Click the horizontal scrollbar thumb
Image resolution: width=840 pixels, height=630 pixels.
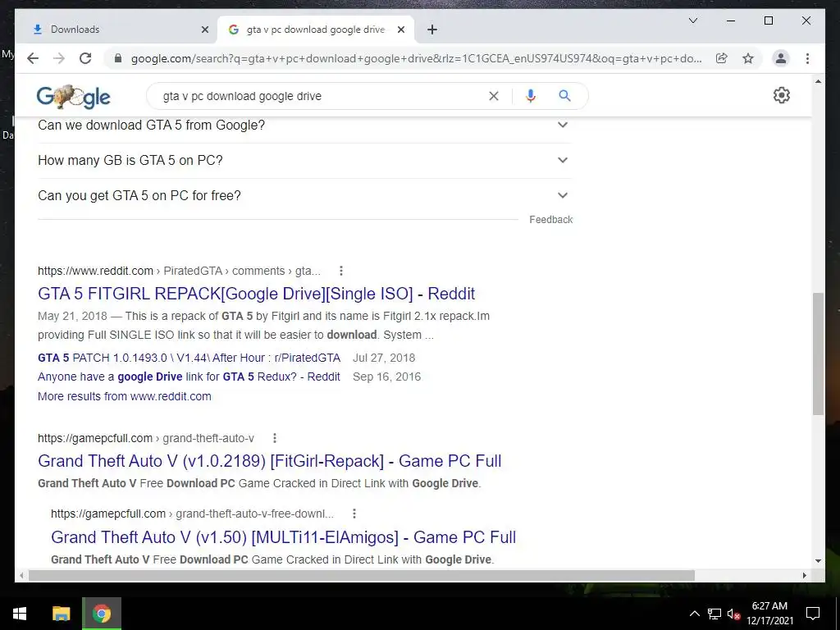(x=362, y=575)
